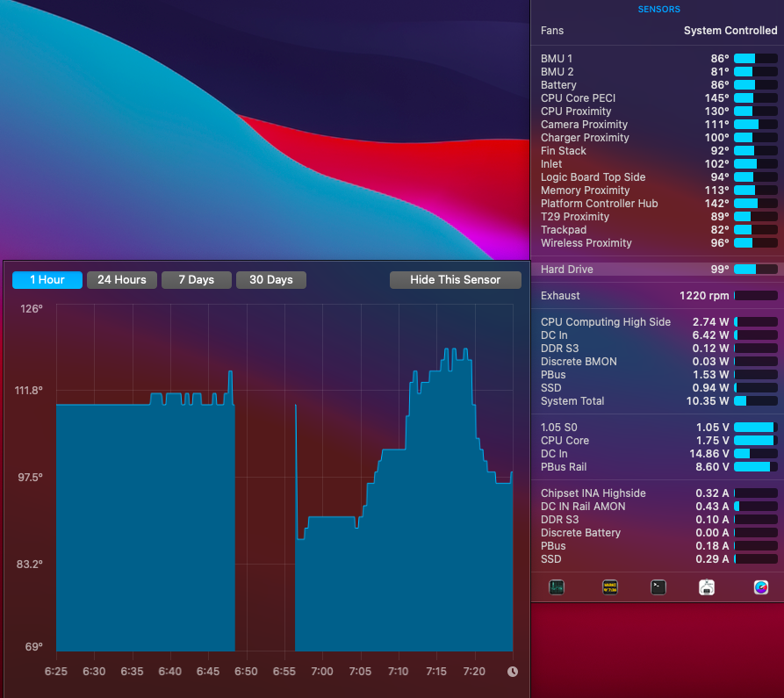Select the Discrete BMON row
784x698 pixels.
658,362
